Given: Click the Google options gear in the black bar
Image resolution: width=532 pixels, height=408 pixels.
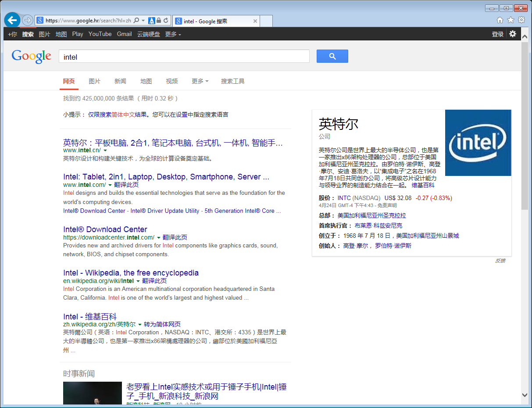Looking at the screenshot, I should point(513,34).
